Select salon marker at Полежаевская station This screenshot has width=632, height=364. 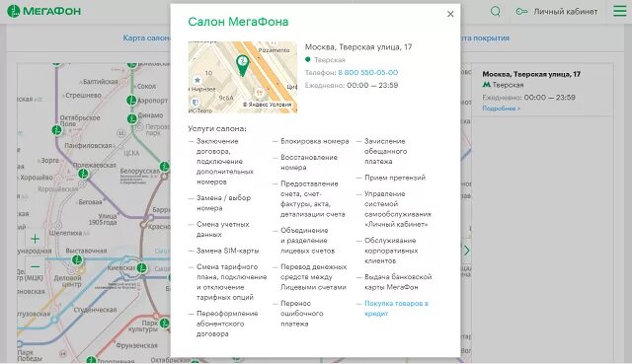point(83,174)
